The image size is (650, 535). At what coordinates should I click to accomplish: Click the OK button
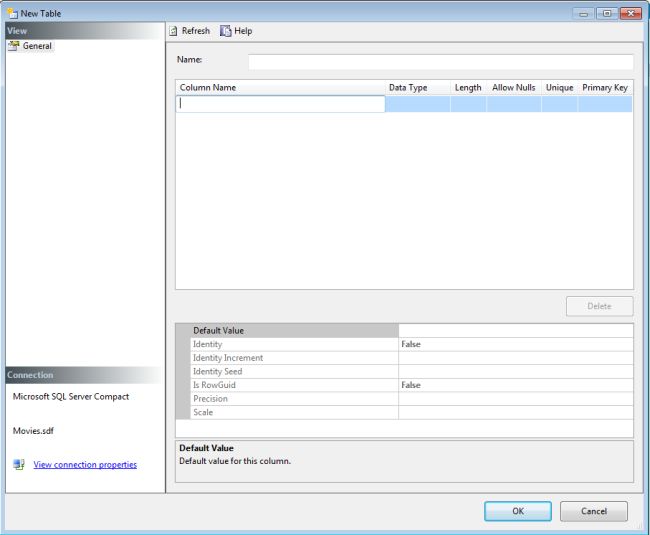click(x=518, y=511)
